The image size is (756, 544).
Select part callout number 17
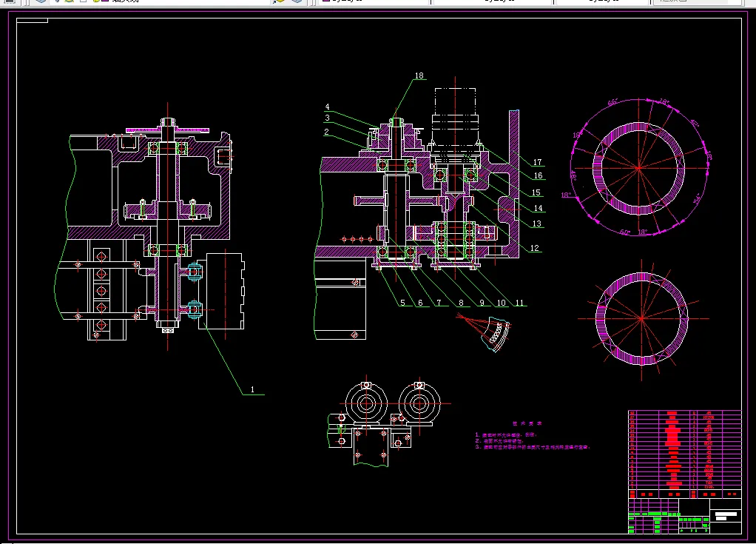[537, 162]
